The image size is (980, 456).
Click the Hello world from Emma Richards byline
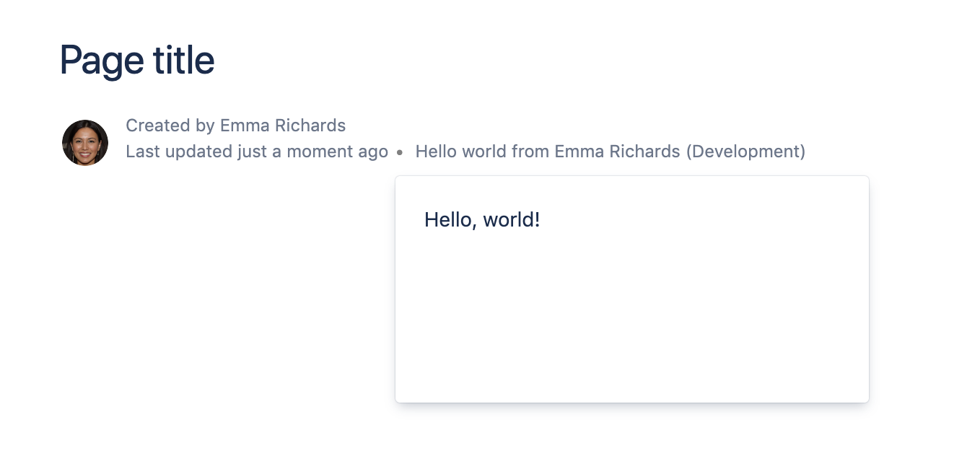tap(610, 152)
